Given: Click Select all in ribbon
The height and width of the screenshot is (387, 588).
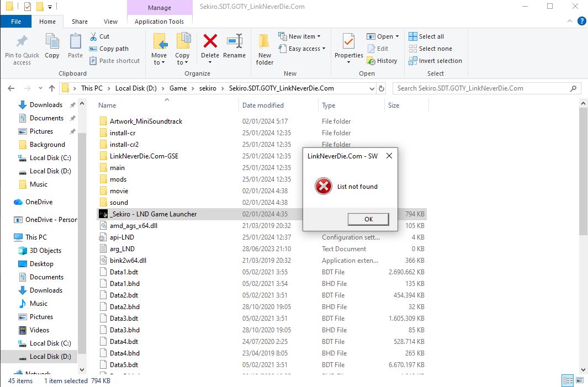Looking at the screenshot, I should tap(426, 36).
